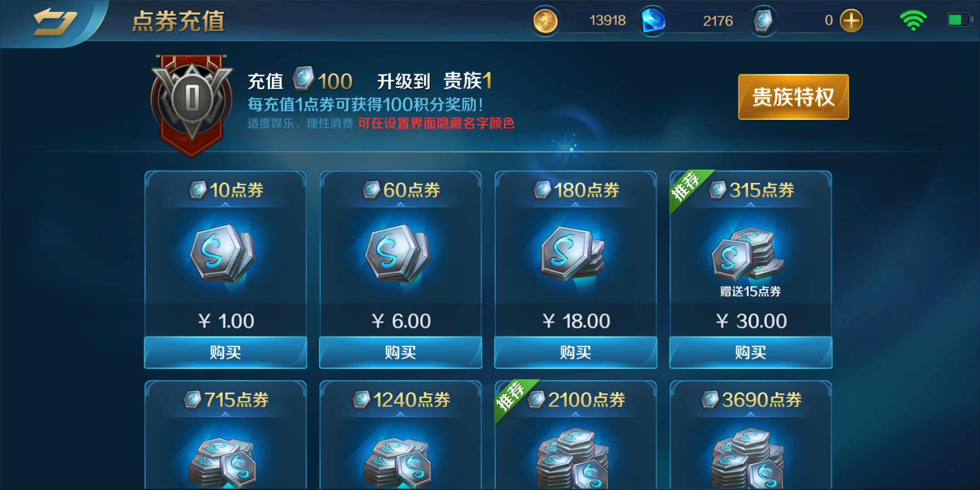The image size is (980, 490).
Task: Tap the Wi-Fi signal indicator
Action: click(913, 20)
